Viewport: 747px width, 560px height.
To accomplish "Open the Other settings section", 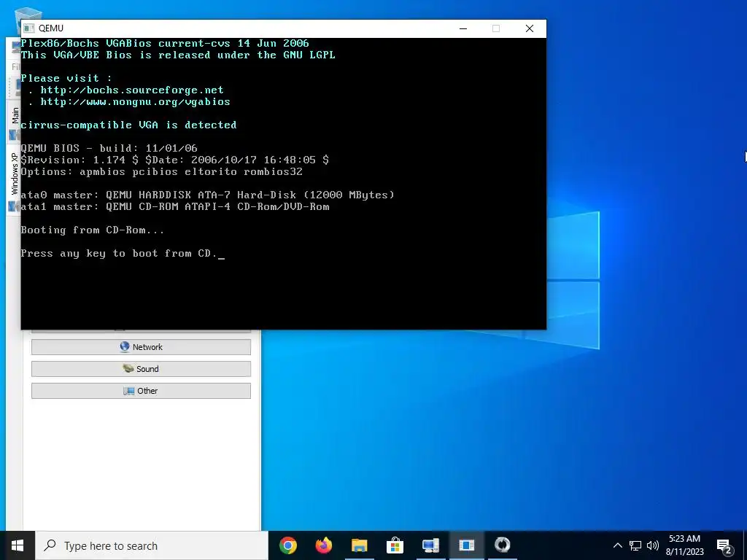I will tap(141, 391).
